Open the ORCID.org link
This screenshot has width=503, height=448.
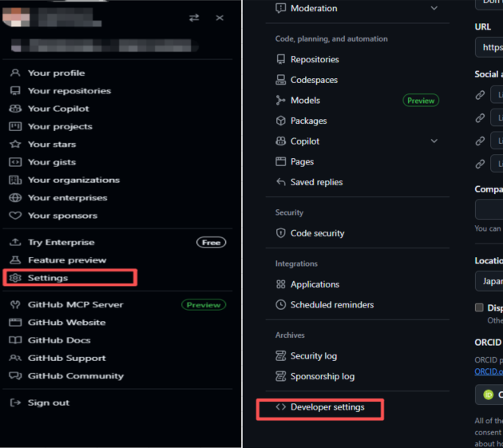point(488,371)
